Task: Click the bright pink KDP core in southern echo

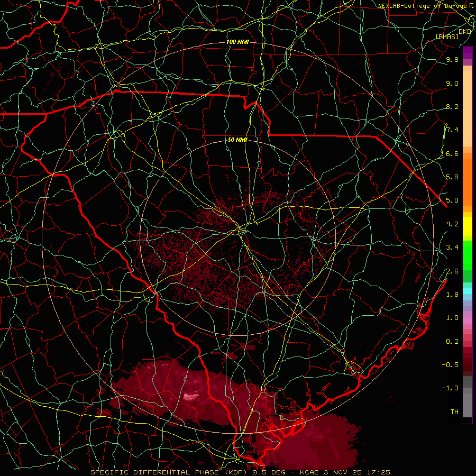Action: [191, 396]
